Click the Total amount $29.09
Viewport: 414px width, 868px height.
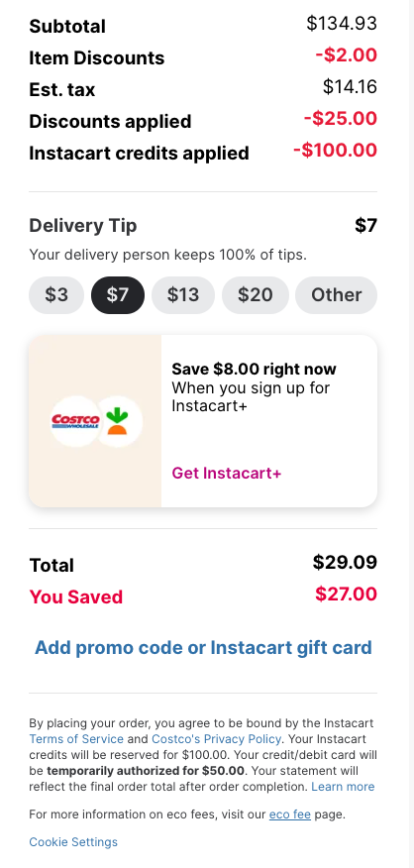[345, 563]
